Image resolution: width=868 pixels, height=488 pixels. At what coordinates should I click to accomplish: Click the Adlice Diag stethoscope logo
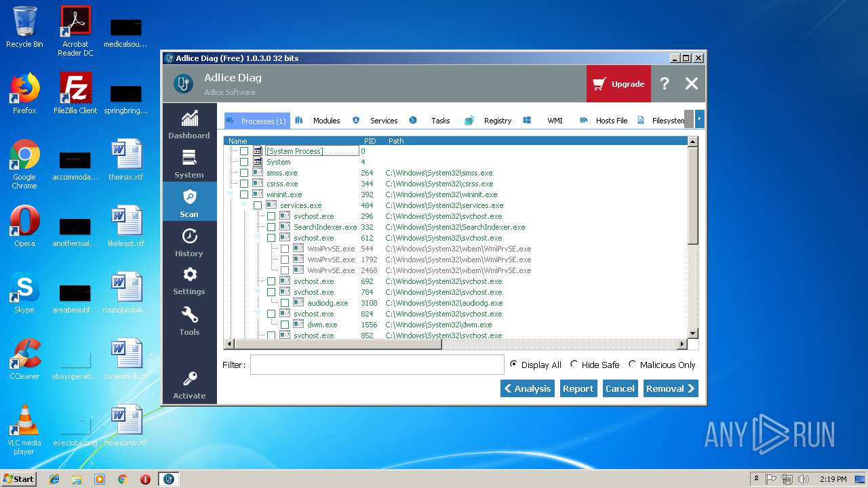[183, 83]
